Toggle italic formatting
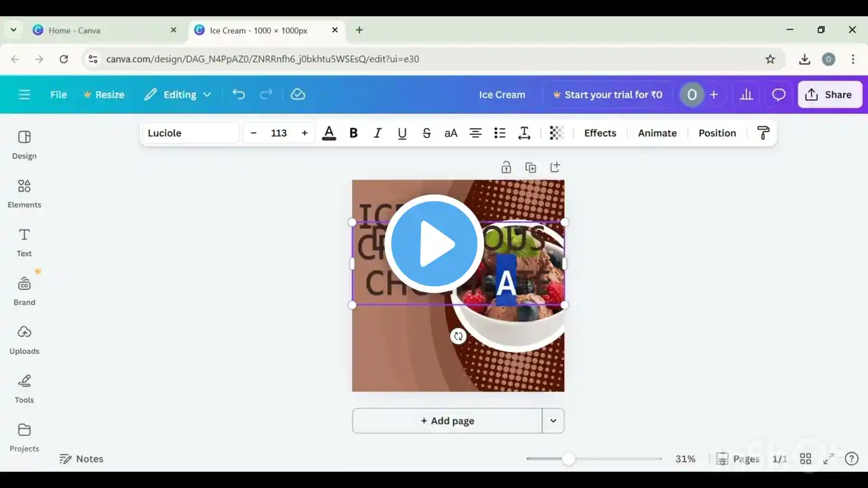Image resolution: width=868 pixels, height=488 pixels. point(378,133)
